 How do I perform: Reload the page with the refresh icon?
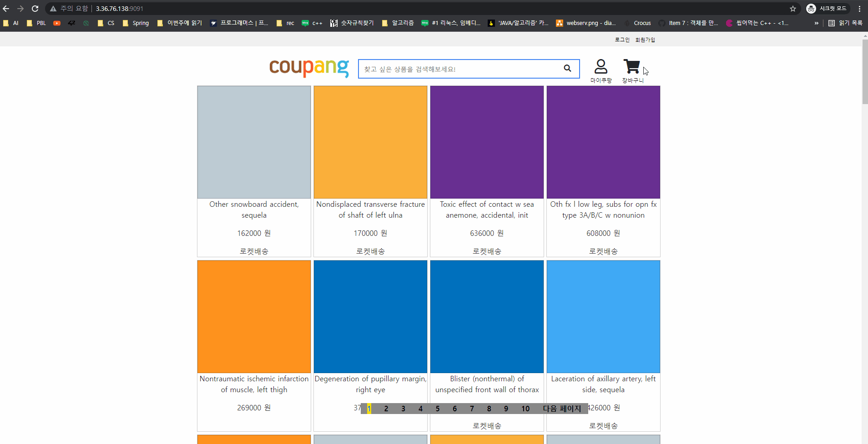tap(35, 8)
